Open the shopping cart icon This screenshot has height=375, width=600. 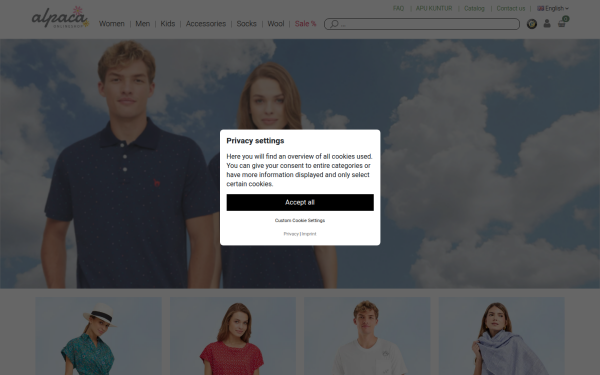[562, 23]
